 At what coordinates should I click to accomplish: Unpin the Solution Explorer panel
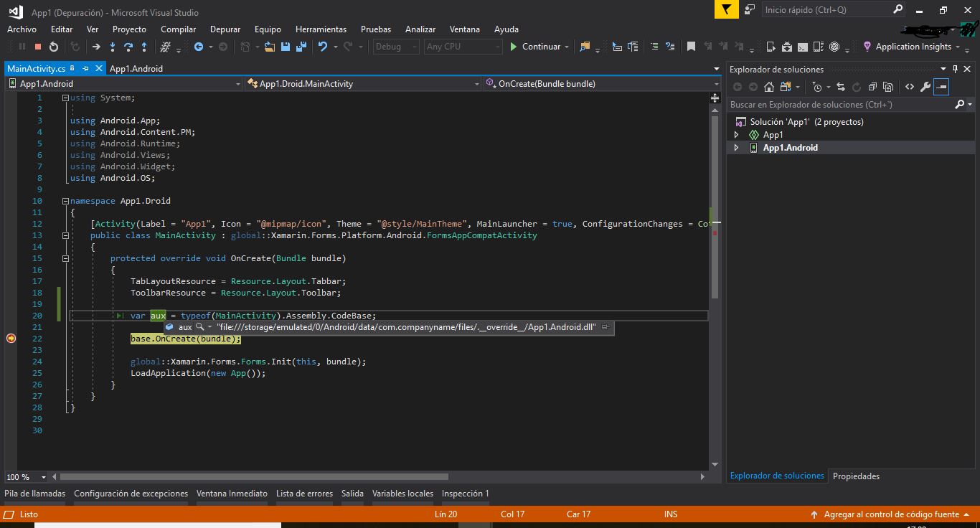pyautogui.click(x=953, y=69)
